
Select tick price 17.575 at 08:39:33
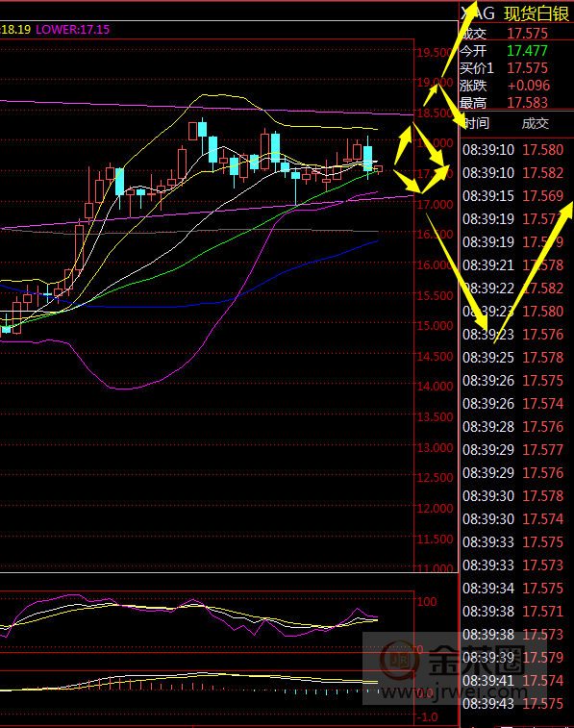(x=543, y=542)
